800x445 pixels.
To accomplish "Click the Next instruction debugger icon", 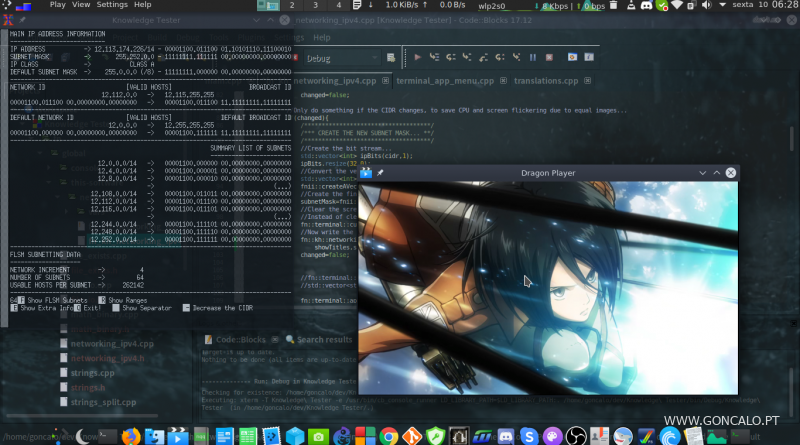I will click(x=499, y=57).
